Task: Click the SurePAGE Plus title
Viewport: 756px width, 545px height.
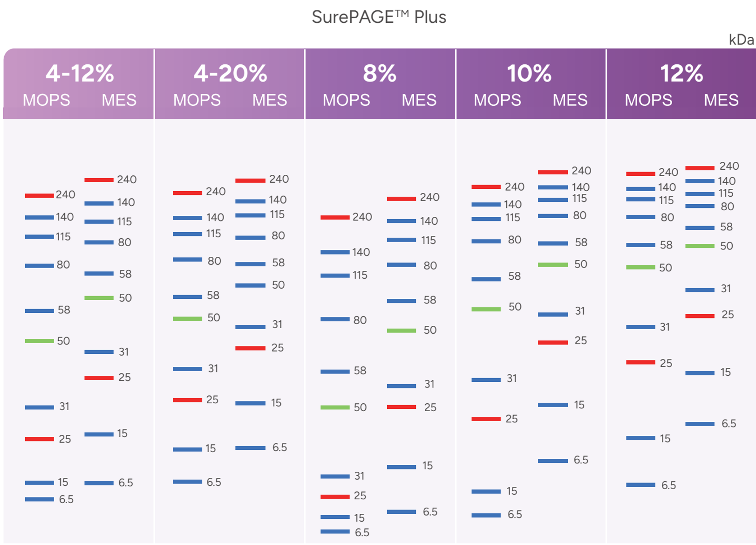Action: (x=379, y=17)
